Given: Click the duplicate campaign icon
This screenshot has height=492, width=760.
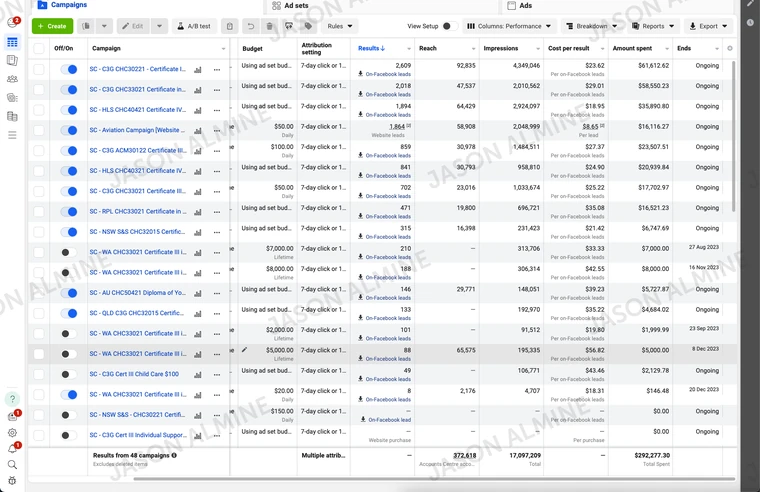Looking at the screenshot, I should point(86,26).
